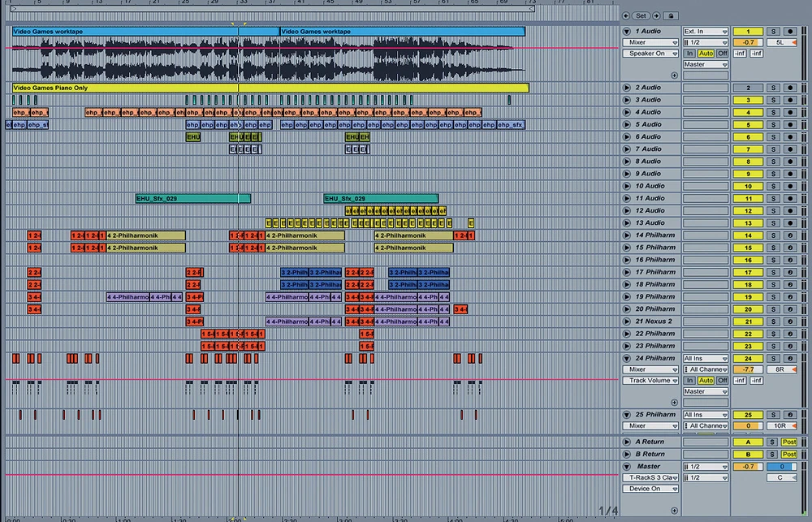The height and width of the screenshot is (522, 812).
Task: Open Device On dropdown on Master
Action: click(650, 489)
